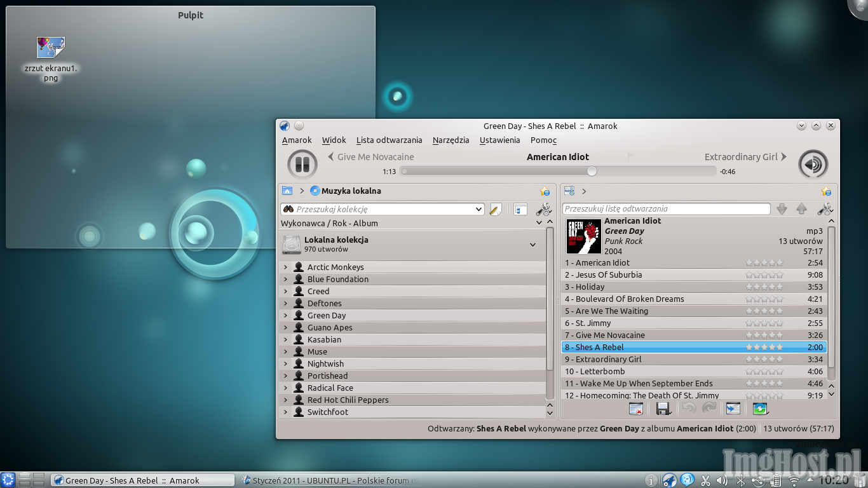The width and height of the screenshot is (868, 488).
Task: Open playlist search options wrench icon
Action: (825, 208)
